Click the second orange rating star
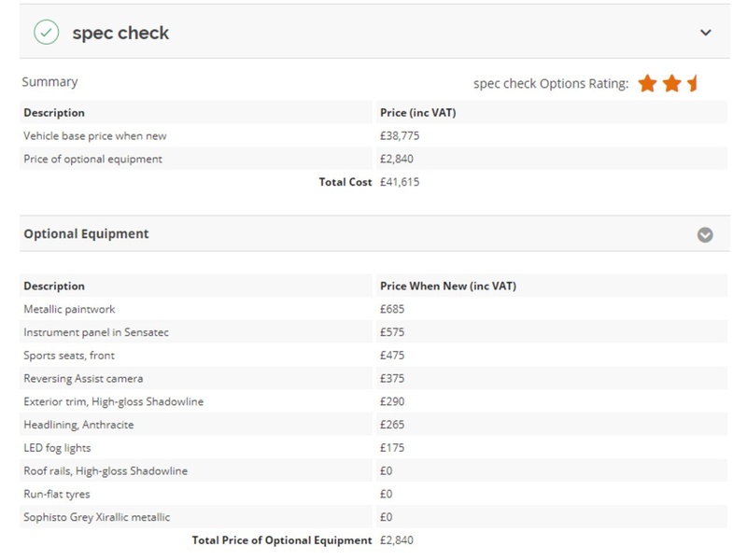 tap(671, 84)
